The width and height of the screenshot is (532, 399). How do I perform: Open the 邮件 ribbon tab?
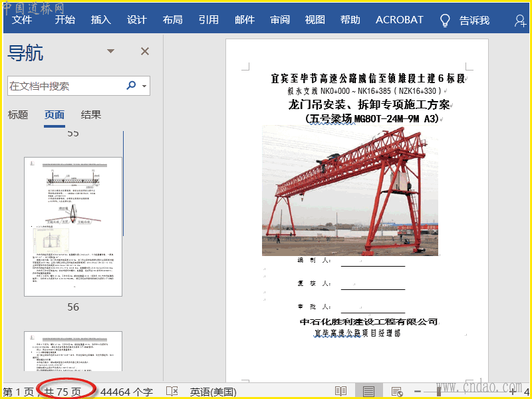click(x=245, y=20)
